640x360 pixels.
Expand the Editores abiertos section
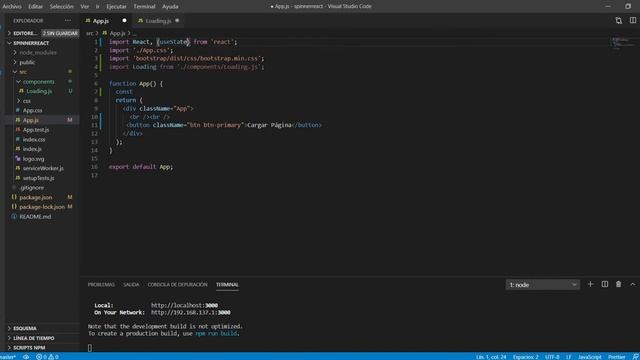pos(25,33)
